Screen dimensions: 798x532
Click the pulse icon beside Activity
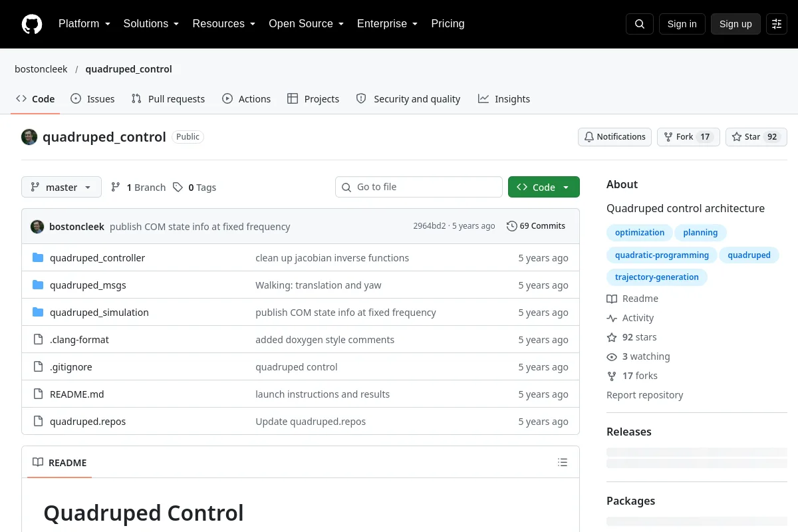point(612,318)
